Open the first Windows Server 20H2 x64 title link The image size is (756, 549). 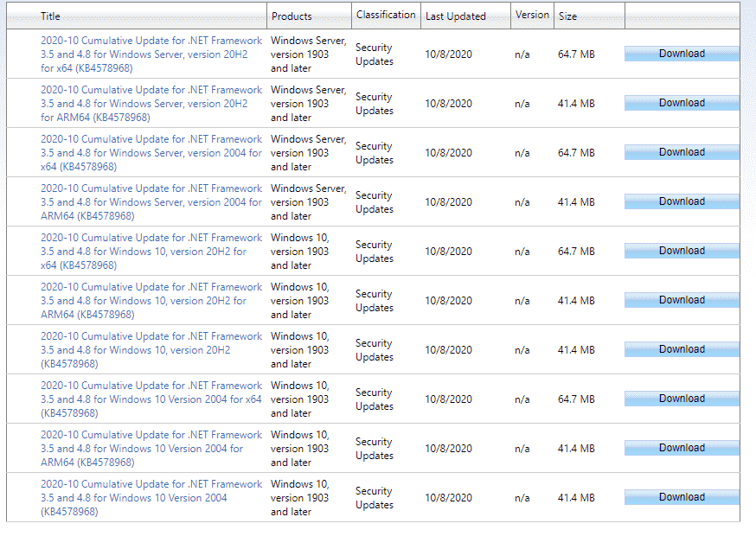point(151,54)
